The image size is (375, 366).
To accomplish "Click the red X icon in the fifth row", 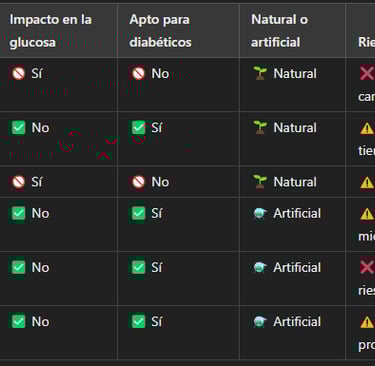I will pyautogui.click(x=367, y=267).
